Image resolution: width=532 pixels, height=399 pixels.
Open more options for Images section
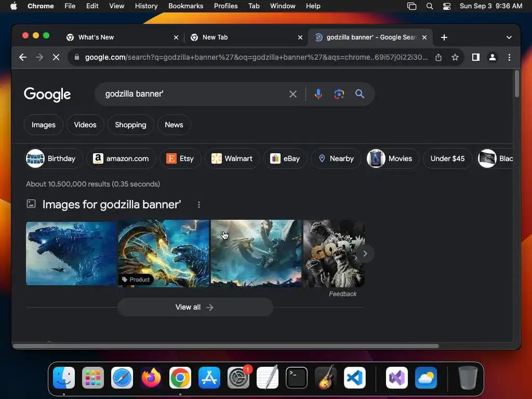(x=199, y=205)
